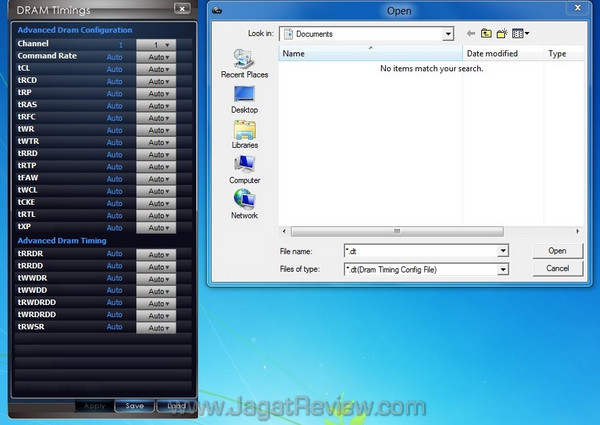Open the tRWDRDD Auto dropdown

coord(156,304)
